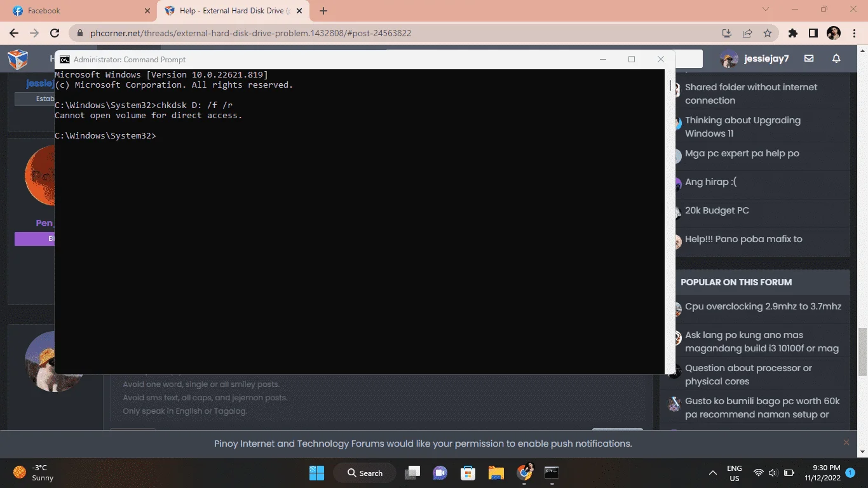Open Command Prompt system menu icon
The image size is (868, 488).
point(65,59)
